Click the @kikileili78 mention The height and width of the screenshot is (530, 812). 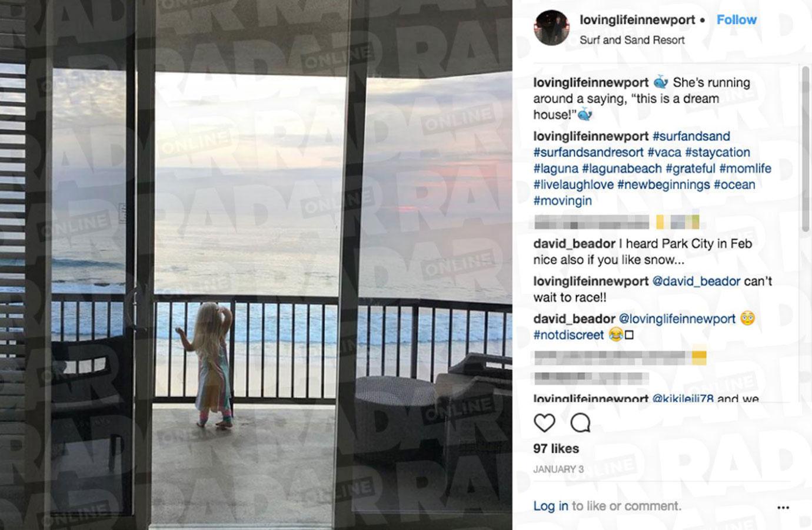pyautogui.click(x=683, y=399)
